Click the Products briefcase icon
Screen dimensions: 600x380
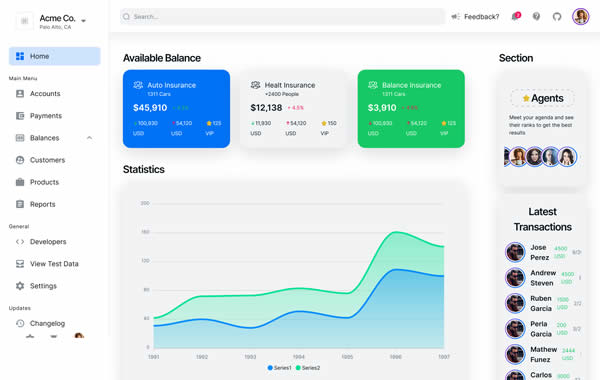20,182
